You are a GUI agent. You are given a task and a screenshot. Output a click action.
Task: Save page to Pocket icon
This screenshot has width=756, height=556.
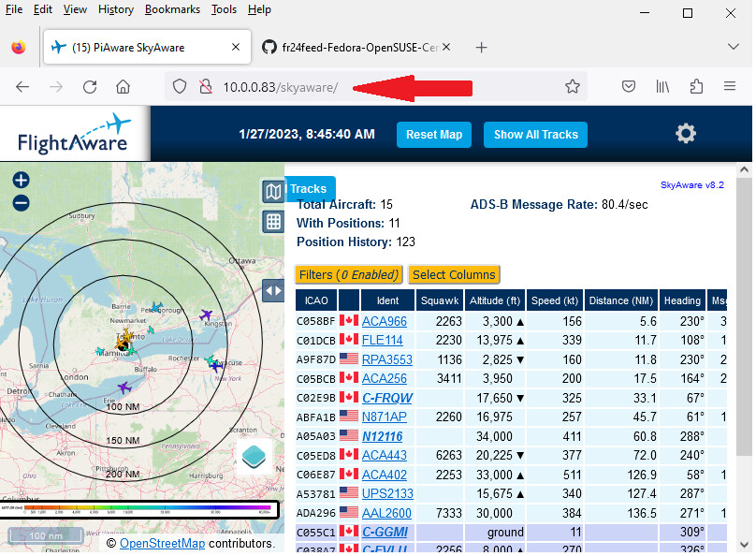click(x=628, y=87)
